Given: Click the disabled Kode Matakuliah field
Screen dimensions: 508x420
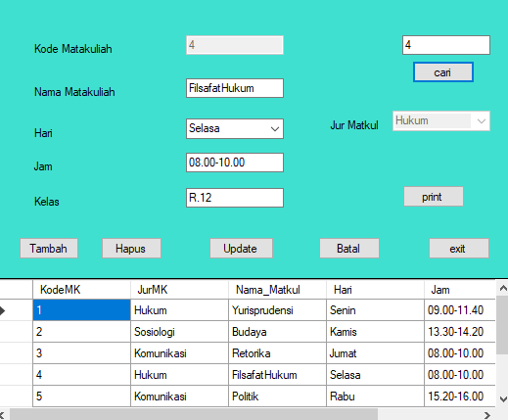Looking at the screenshot, I should (x=235, y=45).
